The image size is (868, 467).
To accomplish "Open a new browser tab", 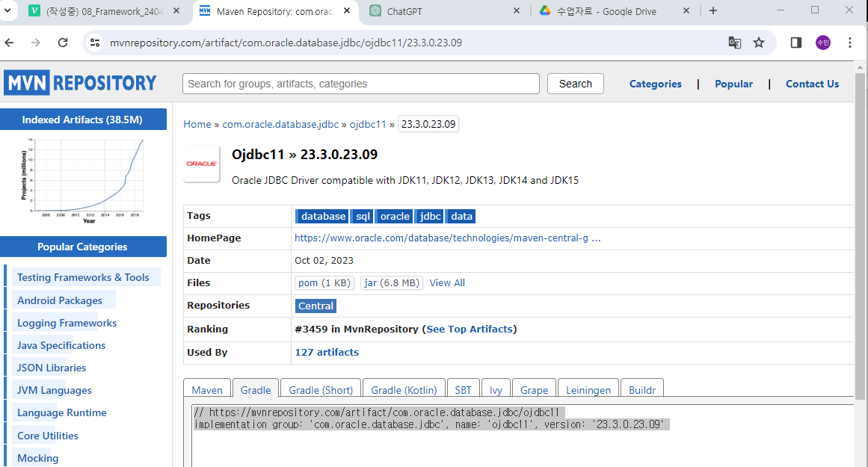I will (x=713, y=10).
